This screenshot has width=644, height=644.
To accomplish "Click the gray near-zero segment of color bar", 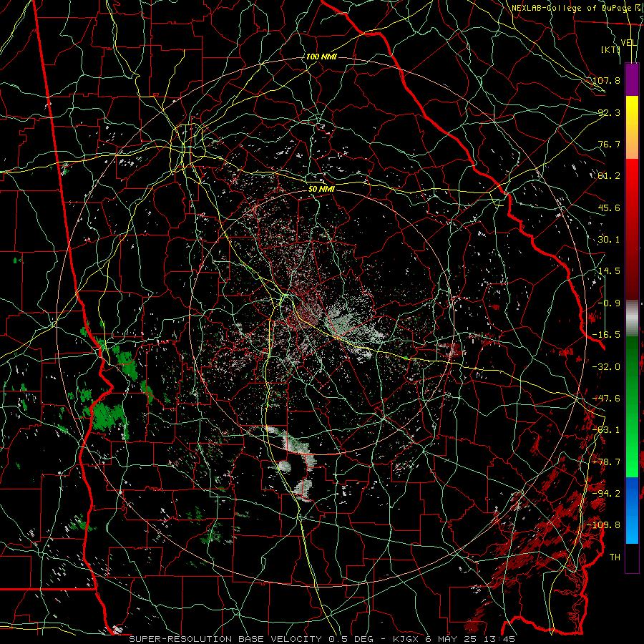I will [x=632, y=316].
